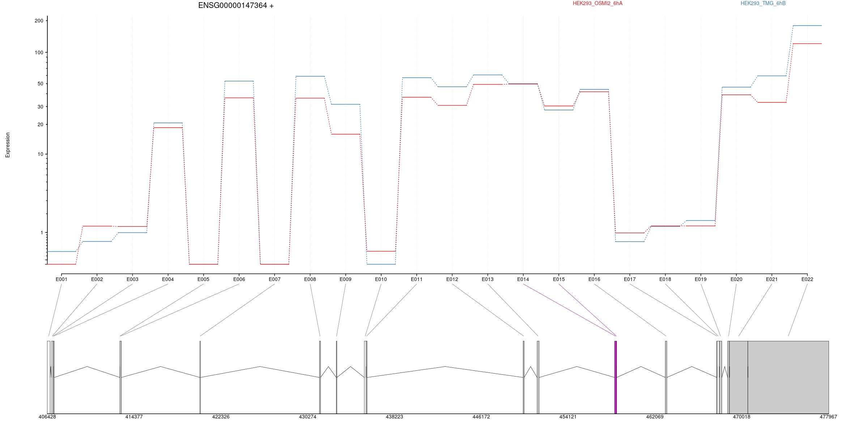Click the E011 exon axis label
The height and width of the screenshot is (434, 868).
point(417,279)
